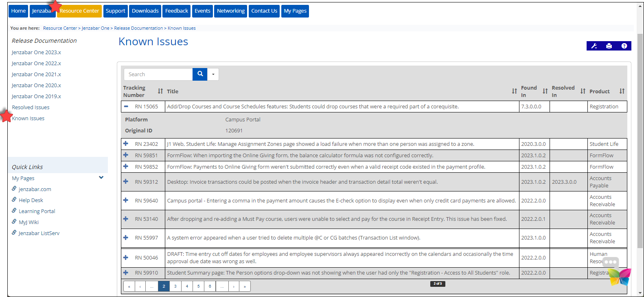Go to page 5 of results
Image resolution: width=644 pixels, height=297 pixels.
[198, 286]
